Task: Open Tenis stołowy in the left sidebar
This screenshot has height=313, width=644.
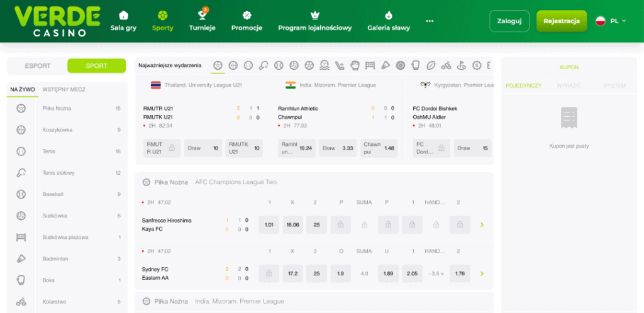Action: (x=67, y=173)
